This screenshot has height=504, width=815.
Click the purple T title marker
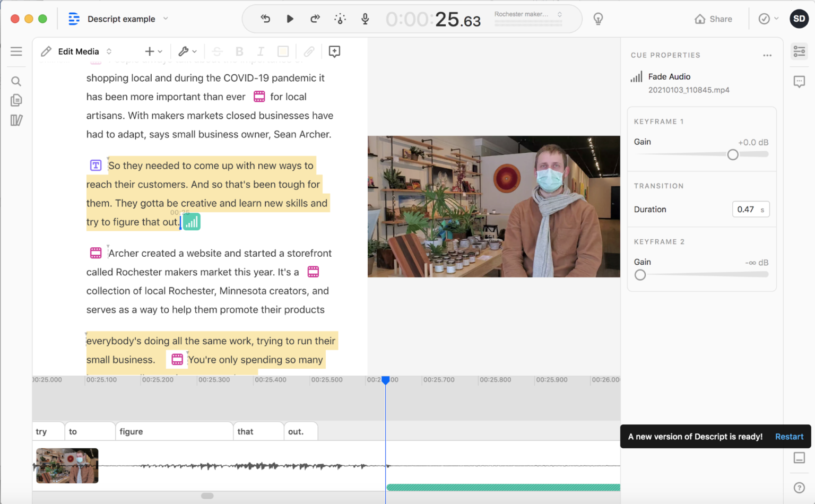tap(96, 166)
